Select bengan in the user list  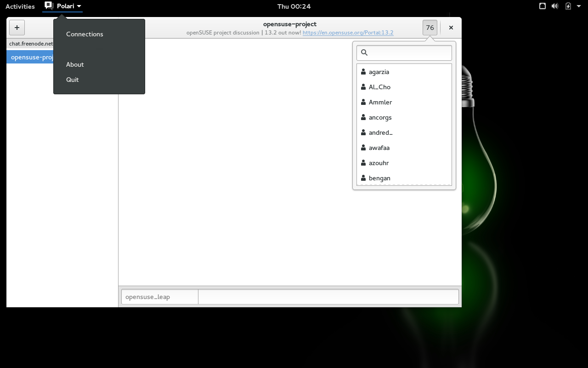click(x=379, y=178)
